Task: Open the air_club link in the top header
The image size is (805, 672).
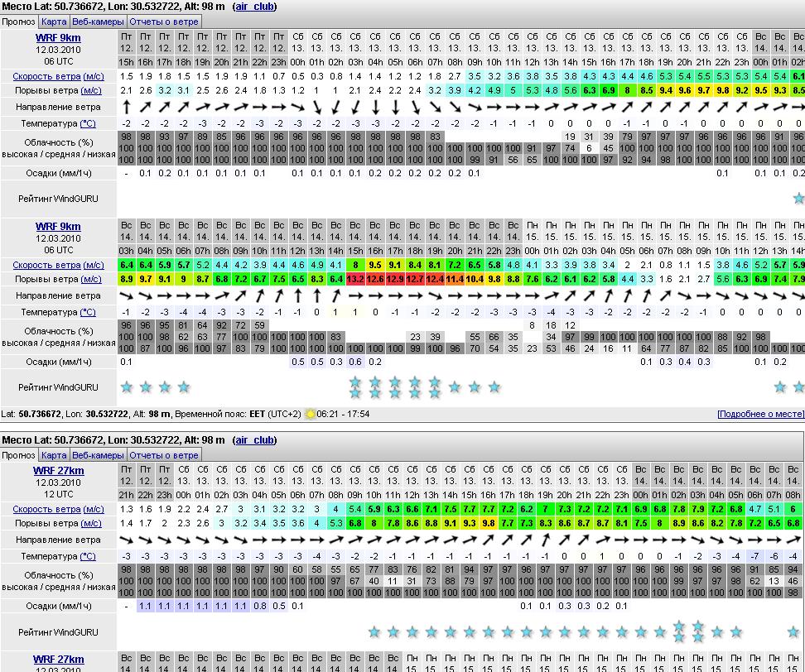Action: 254,7
